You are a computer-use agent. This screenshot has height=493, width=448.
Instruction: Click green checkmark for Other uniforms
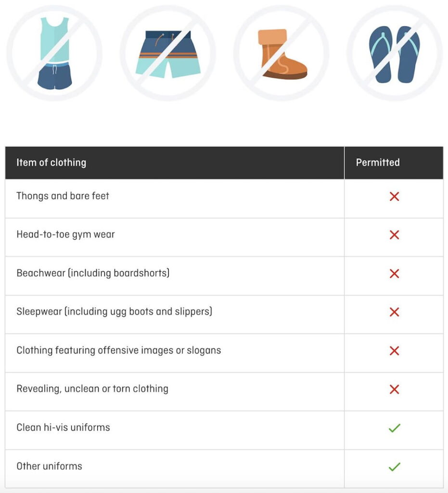click(395, 467)
